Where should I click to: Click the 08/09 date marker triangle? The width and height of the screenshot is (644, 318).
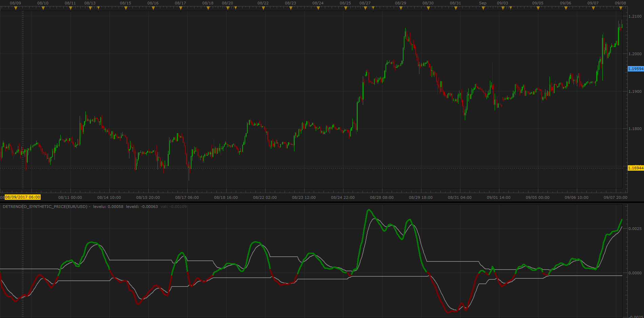(x=16, y=8)
